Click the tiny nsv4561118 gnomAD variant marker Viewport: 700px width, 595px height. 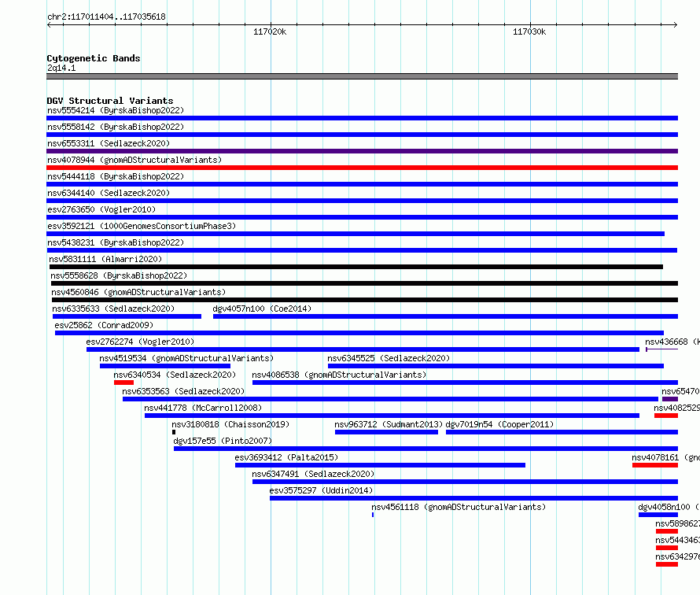[x=373, y=515]
